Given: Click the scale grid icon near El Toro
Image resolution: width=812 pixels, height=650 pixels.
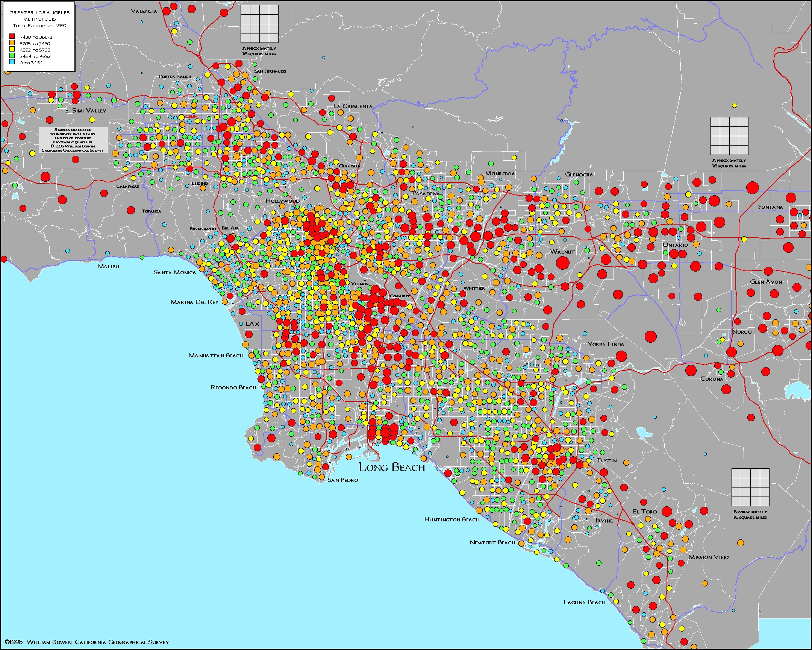Looking at the screenshot, I should tap(750, 487).
